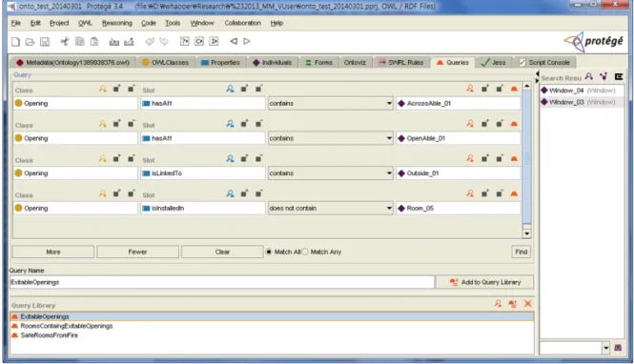
Task: Save the project with the disk icon
Action: pyautogui.click(x=45, y=42)
